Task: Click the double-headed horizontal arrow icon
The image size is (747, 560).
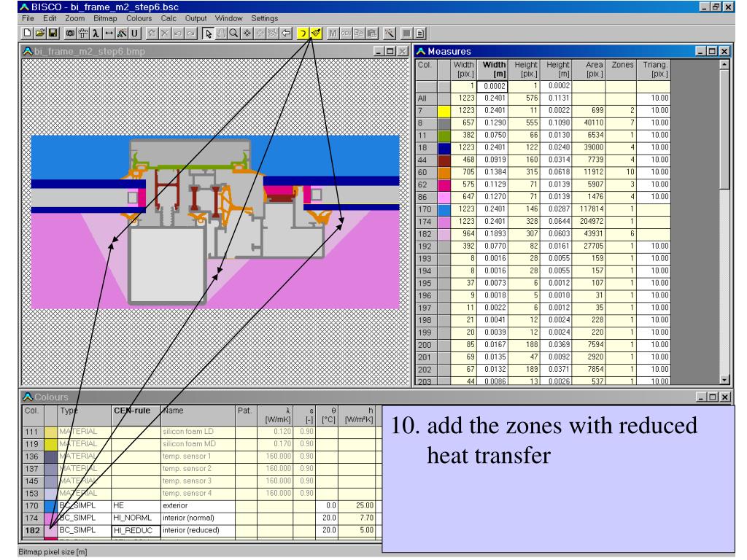Action: tap(109, 34)
